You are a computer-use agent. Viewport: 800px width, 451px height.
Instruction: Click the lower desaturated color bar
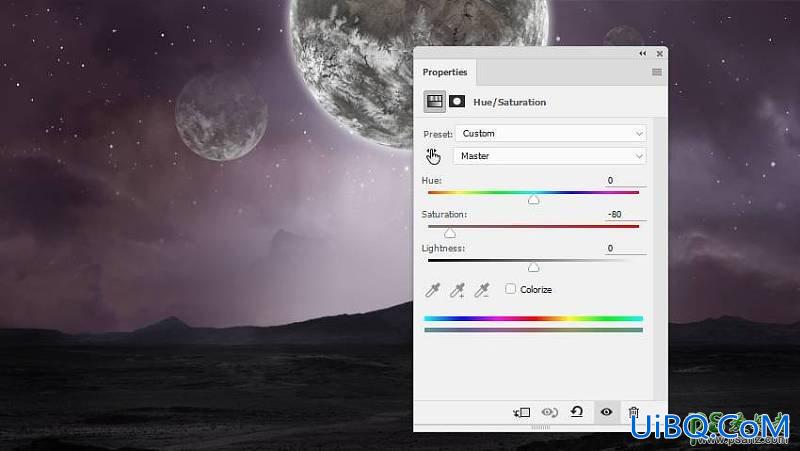click(x=534, y=330)
